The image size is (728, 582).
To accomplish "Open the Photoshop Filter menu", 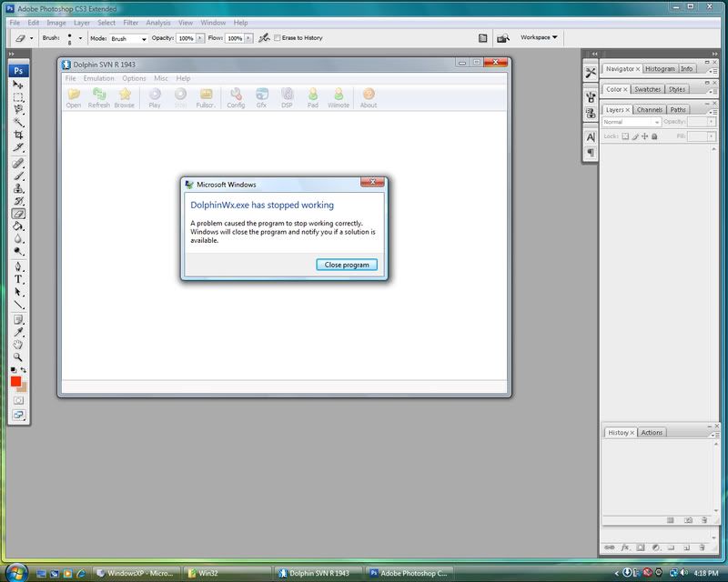I will [x=130, y=23].
